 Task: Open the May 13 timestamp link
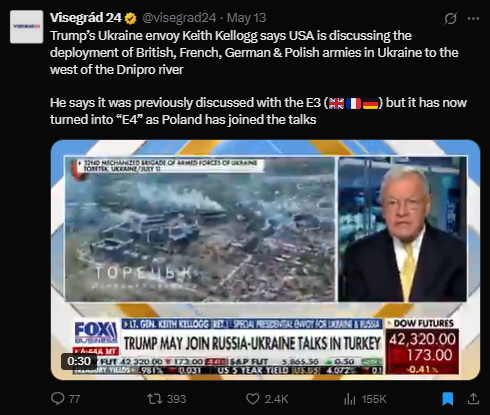click(246, 18)
